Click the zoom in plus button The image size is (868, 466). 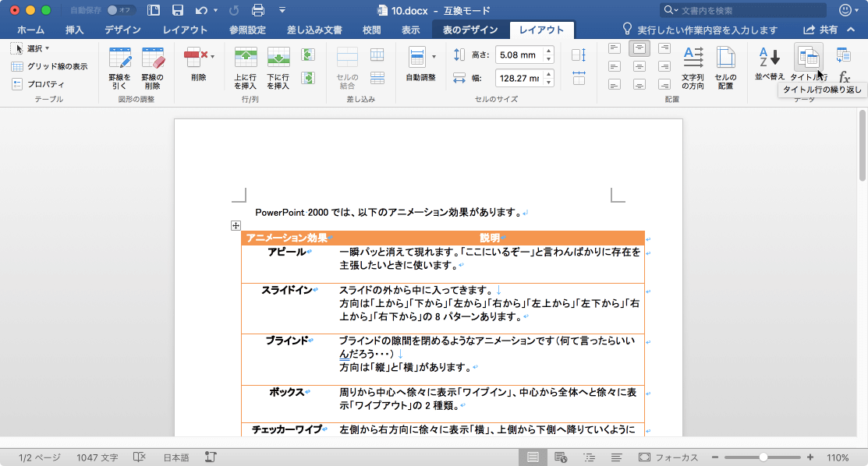[x=810, y=457]
